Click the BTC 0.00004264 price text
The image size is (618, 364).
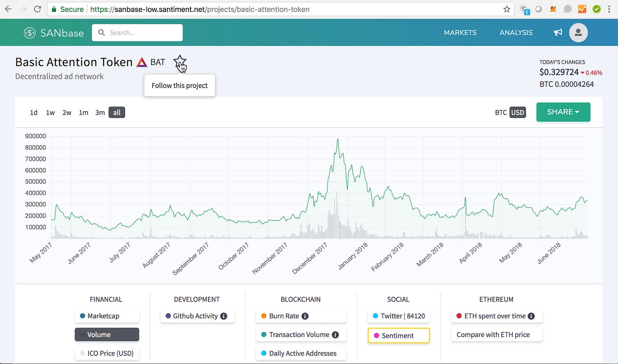567,84
